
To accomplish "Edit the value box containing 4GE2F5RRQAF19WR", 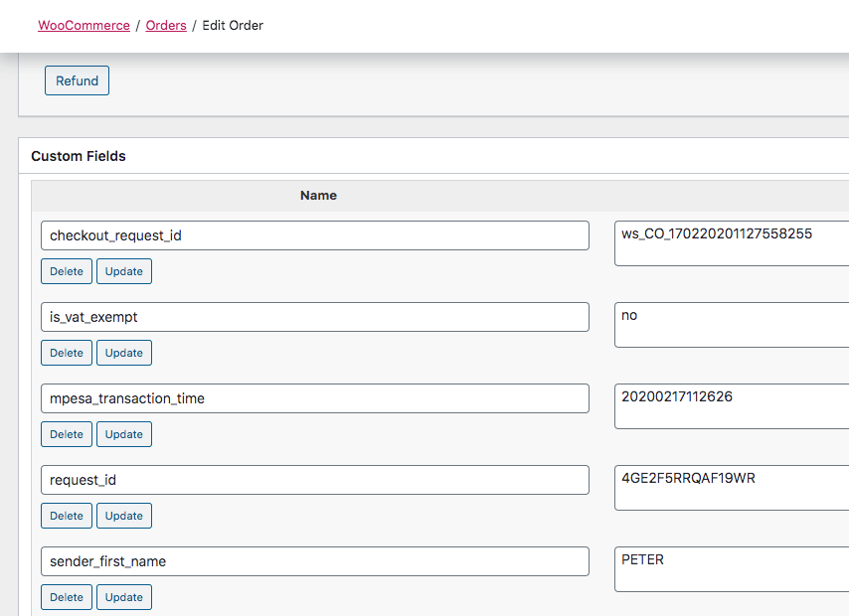I will (x=731, y=488).
